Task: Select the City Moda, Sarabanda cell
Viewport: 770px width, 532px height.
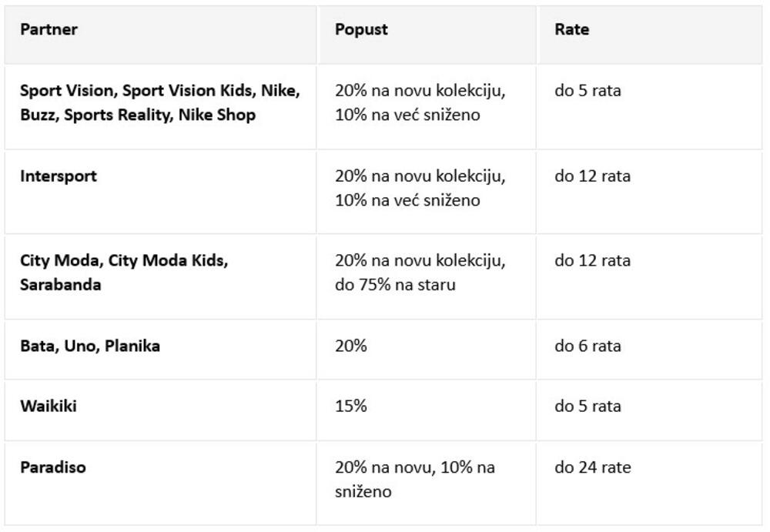Action: click(x=124, y=273)
